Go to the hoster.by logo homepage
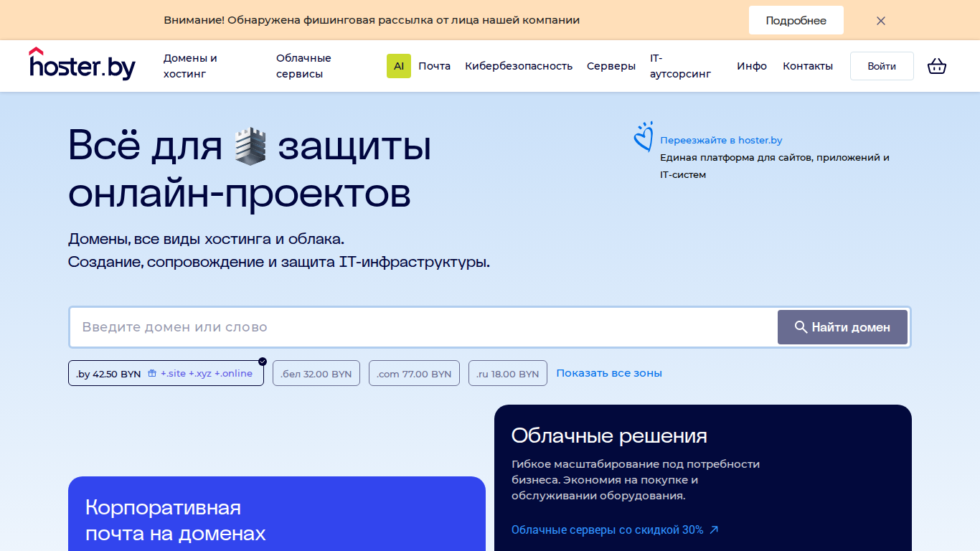 (x=83, y=64)
